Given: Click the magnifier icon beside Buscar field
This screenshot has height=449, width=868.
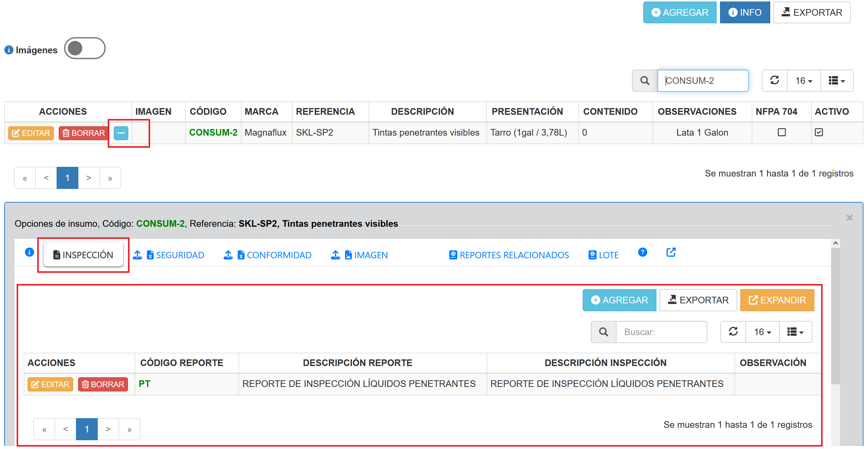Looking at the screenshot, I should point(603,332).
